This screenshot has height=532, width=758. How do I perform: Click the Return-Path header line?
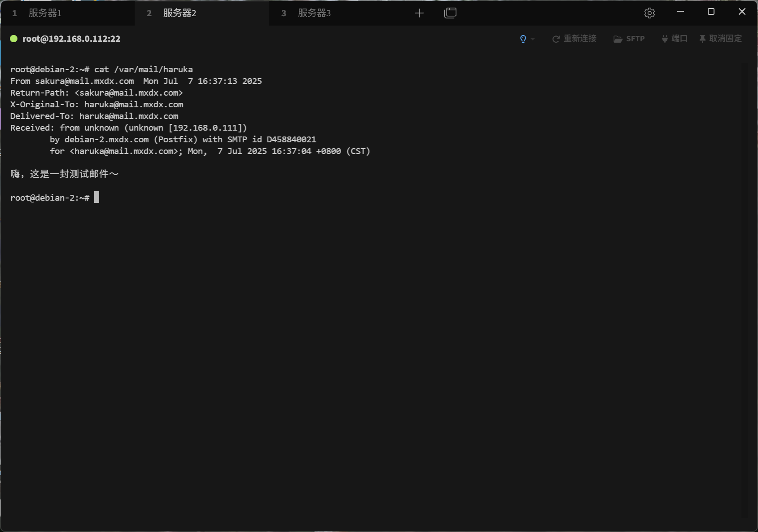coord(96,93)
